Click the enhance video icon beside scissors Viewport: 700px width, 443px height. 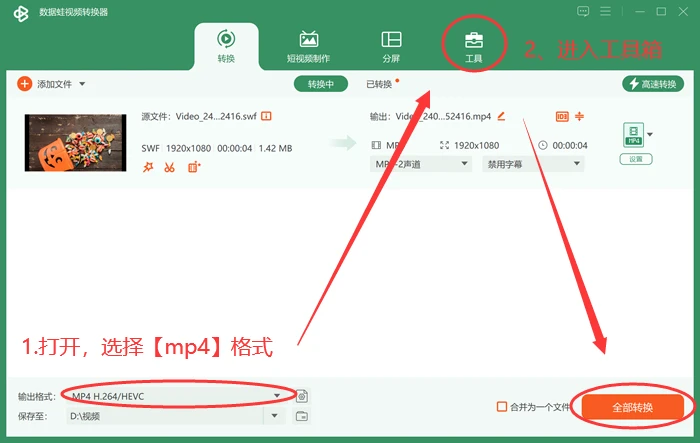pos(194,167)
